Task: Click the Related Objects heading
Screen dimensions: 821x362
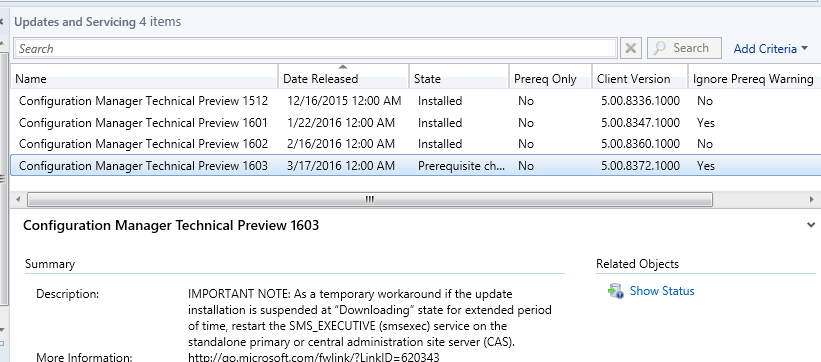Action: coord(637,264)
